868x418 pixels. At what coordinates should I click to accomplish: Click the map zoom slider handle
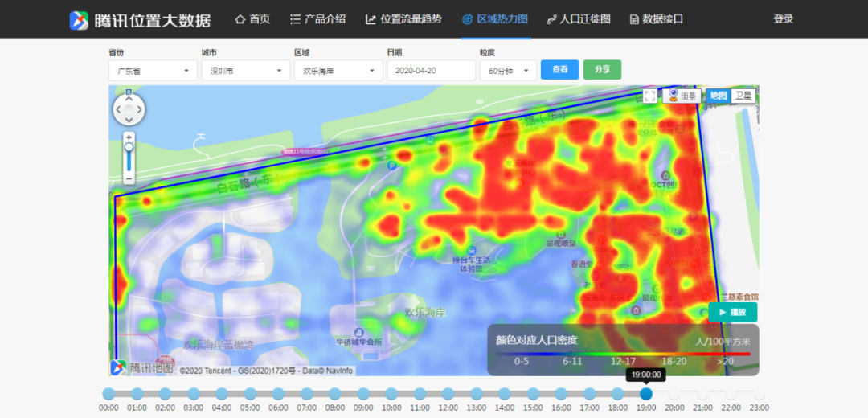[x=129, y=147]
